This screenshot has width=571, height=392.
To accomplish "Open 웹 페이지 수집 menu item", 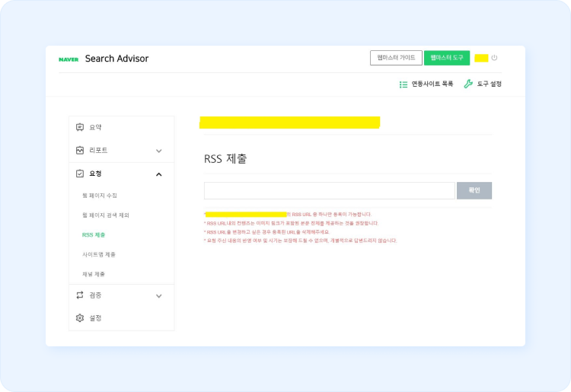I will (100, 196).
